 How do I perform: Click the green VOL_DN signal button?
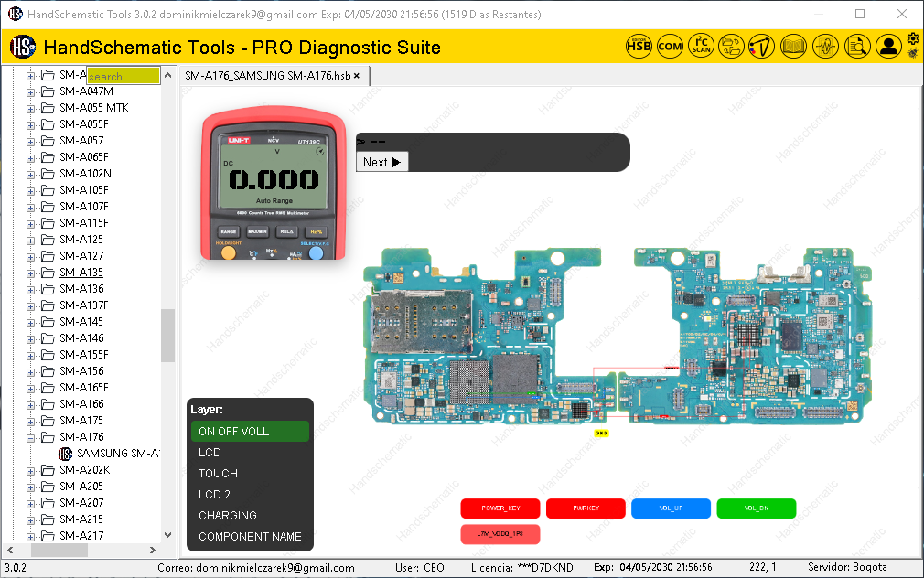(x=756, y=508)
